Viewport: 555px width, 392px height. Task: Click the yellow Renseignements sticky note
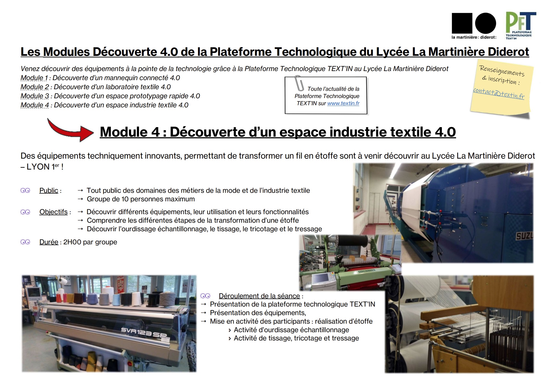[x=501, y=89]
